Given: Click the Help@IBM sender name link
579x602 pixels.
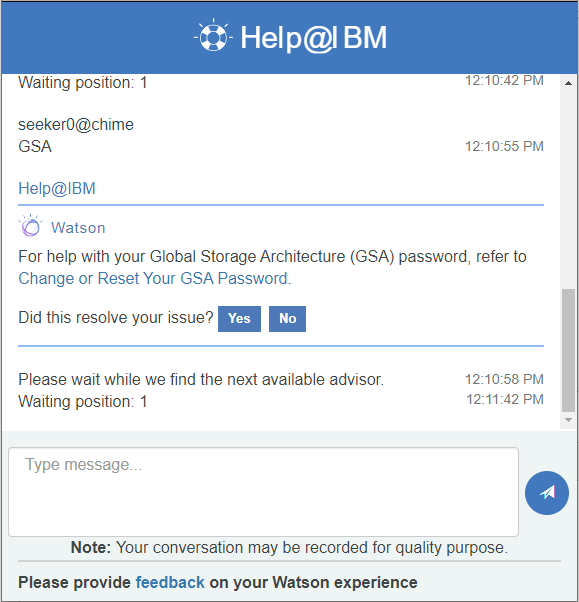Looking at the screenshot, I should click(57, 189).
